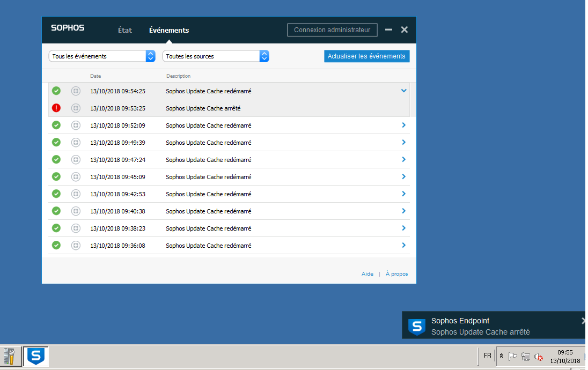This screenshot has height=370, width=588.
Task: Open Server Manager taskbar icon
Action: [x=9, y=356]
